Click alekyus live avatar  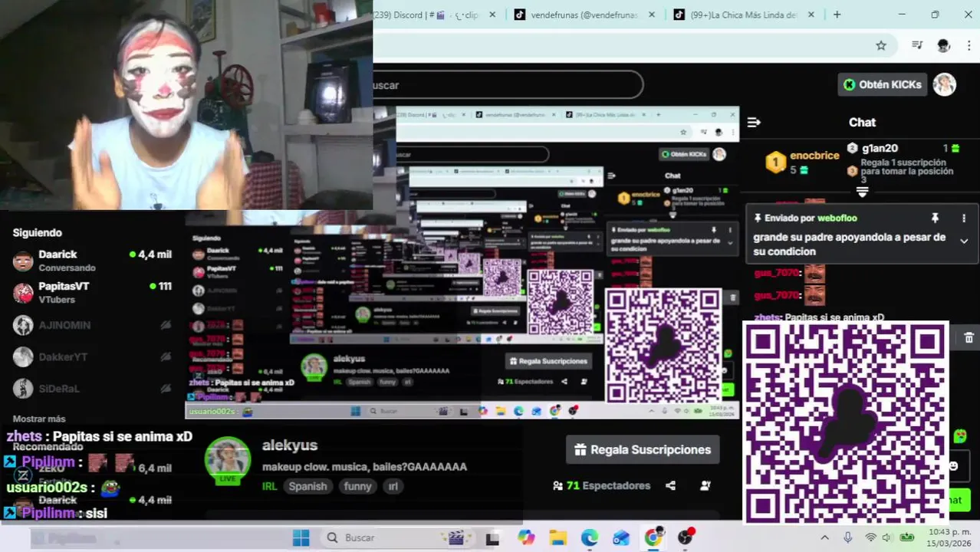[x=228, y=461]
